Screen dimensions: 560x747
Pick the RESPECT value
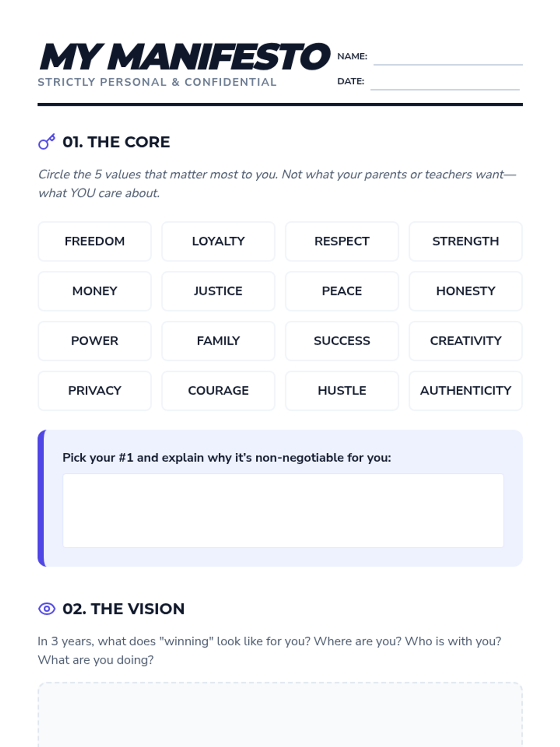[342, 241]
